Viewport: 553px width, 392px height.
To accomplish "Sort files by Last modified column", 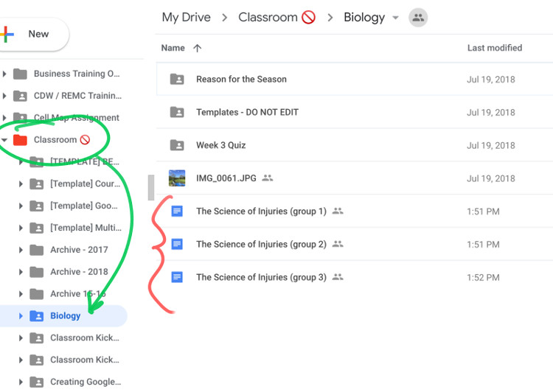I will click(x=494, y=48).
